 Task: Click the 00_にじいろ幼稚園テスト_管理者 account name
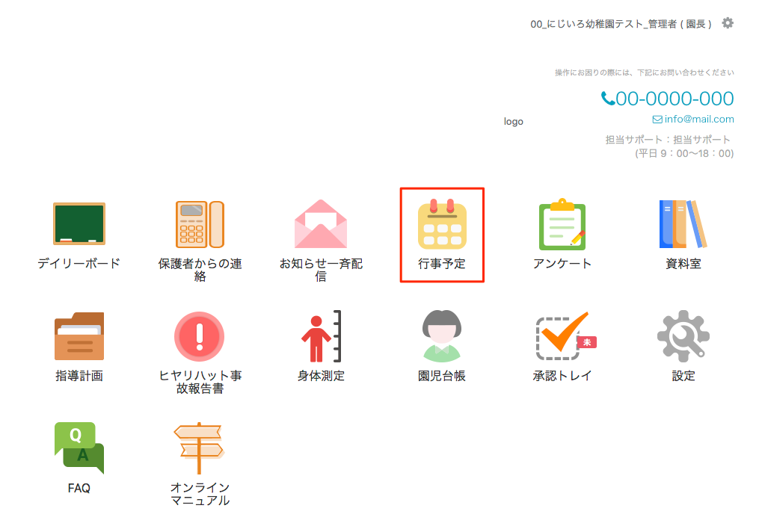click(620, 24)
